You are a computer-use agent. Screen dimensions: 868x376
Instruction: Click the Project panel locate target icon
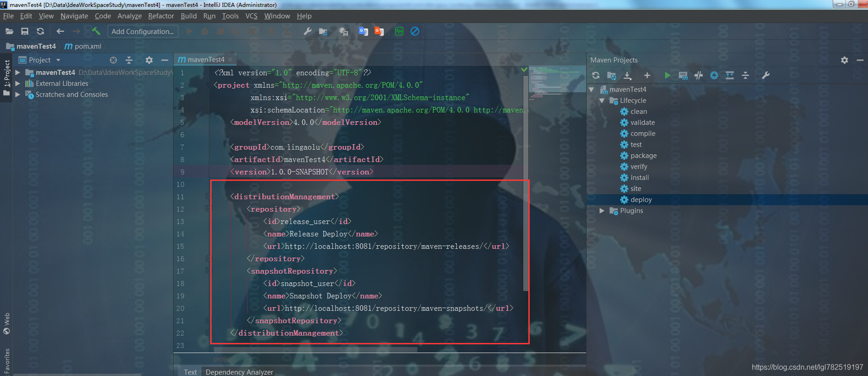(x=113, y=60)
